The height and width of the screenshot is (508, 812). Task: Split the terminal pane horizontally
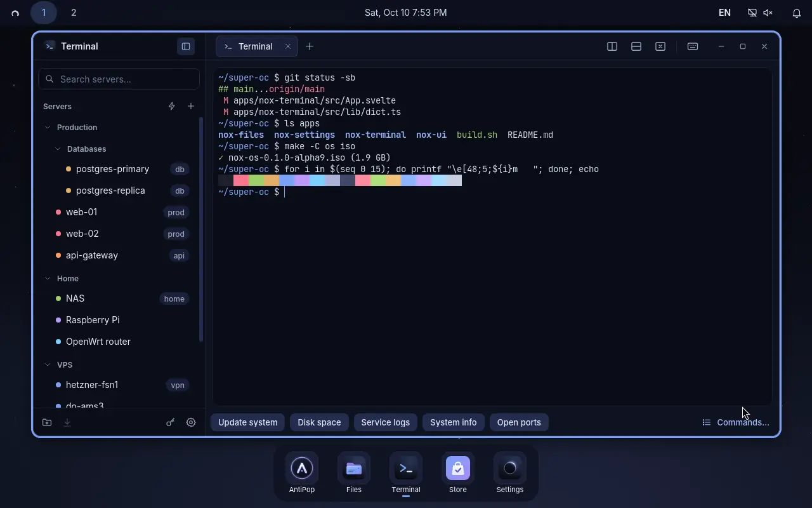636,46
